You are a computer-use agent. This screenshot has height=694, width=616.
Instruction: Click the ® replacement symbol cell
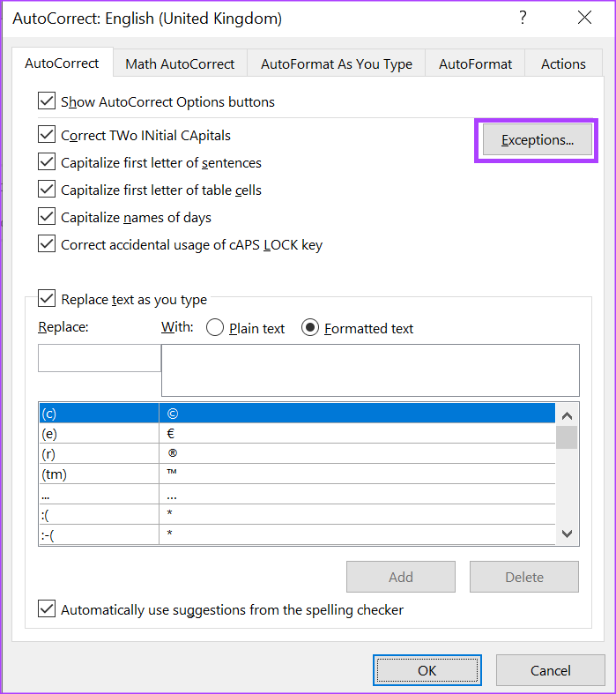[357, 453]
